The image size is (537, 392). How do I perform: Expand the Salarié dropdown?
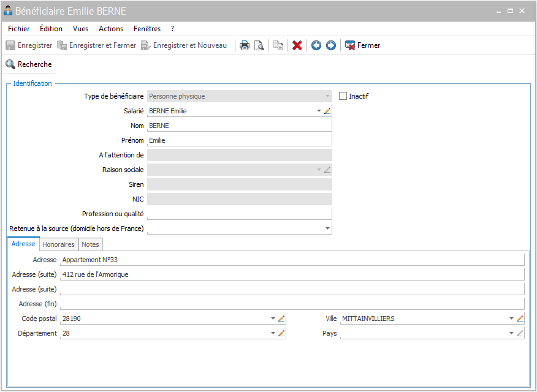(319, 111)
